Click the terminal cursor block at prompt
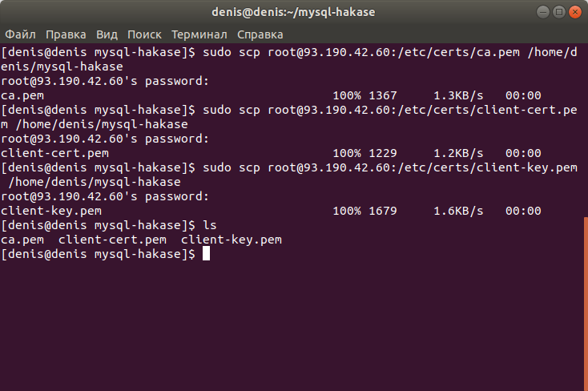 pyautogui.click(x=206, y=254)
